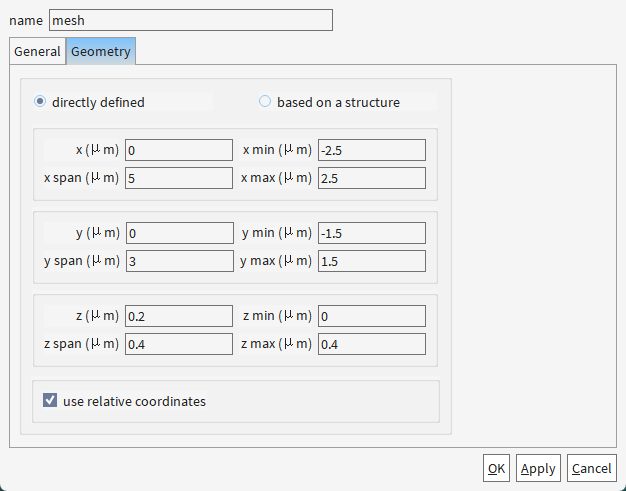Focus the name field containing 'mesh'
626x491 pixels.
coord(191,20)
